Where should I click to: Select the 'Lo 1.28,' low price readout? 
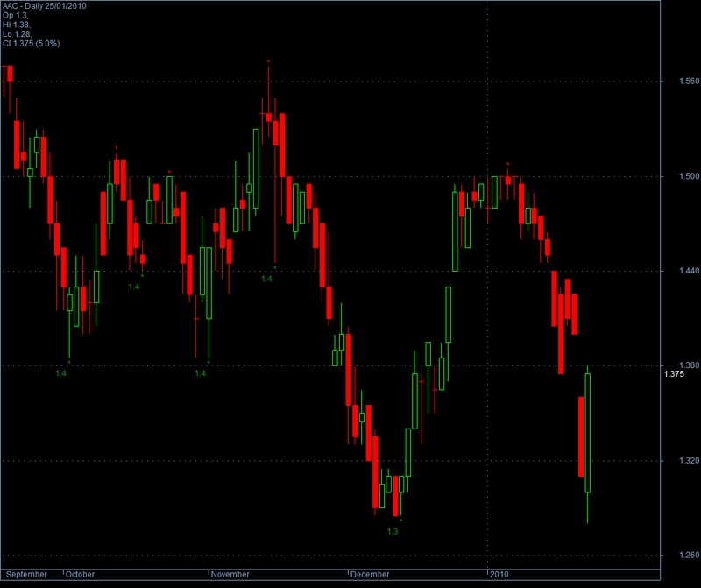tap(17, 34)
